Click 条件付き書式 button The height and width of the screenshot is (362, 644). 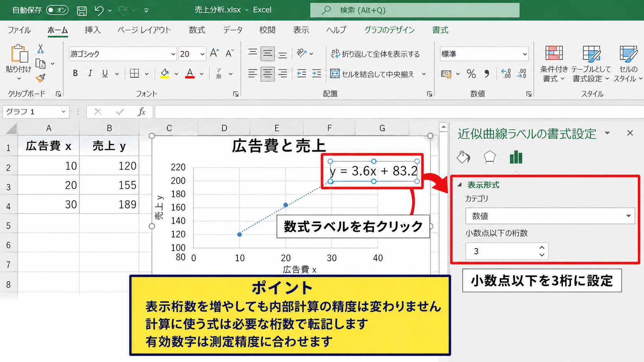[554, 63]
